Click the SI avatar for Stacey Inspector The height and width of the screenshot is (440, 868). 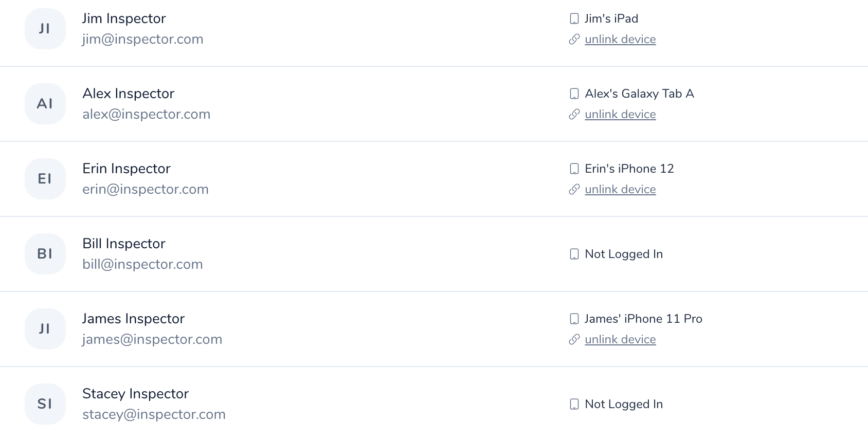click(x=45, y=404)
